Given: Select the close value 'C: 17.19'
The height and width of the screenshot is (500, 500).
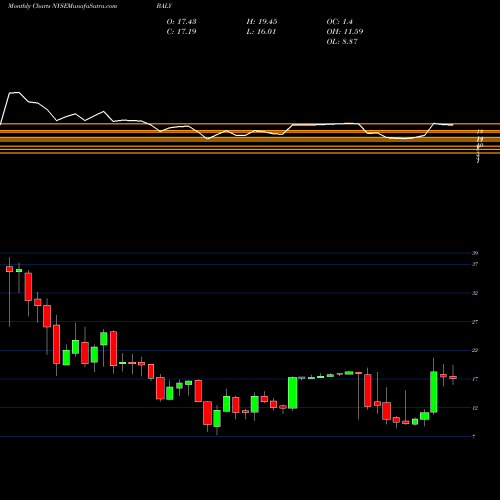Looking at the screenshot, I should (x=181, y=31).
